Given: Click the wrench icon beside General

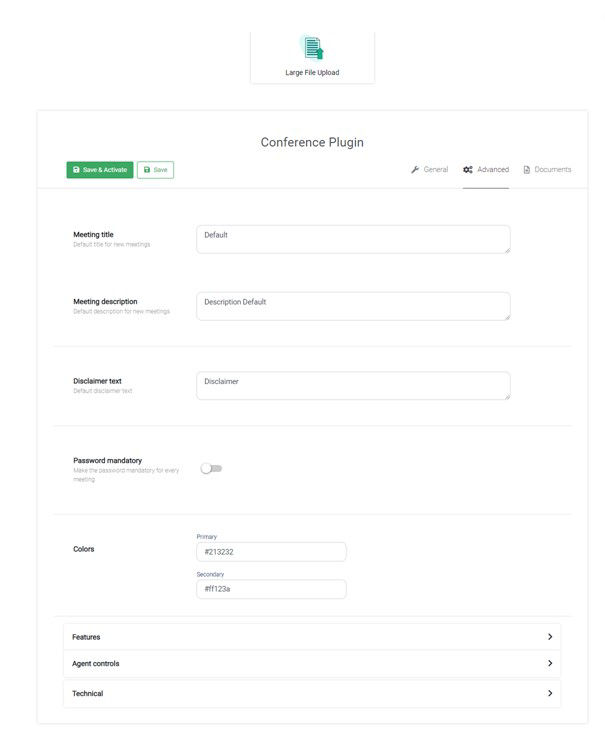Looking at the screenshot, I should (x=415, y=169).
